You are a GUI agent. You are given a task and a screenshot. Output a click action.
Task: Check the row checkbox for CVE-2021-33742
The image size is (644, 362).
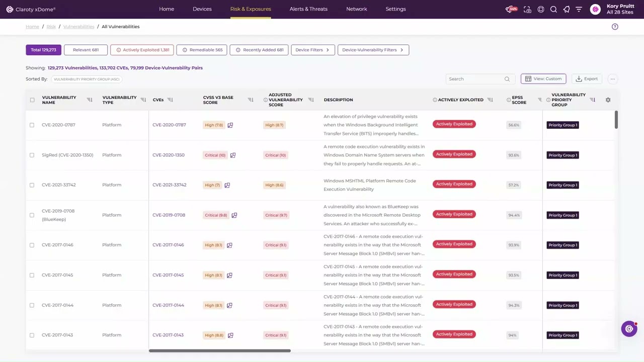(32, 185)
